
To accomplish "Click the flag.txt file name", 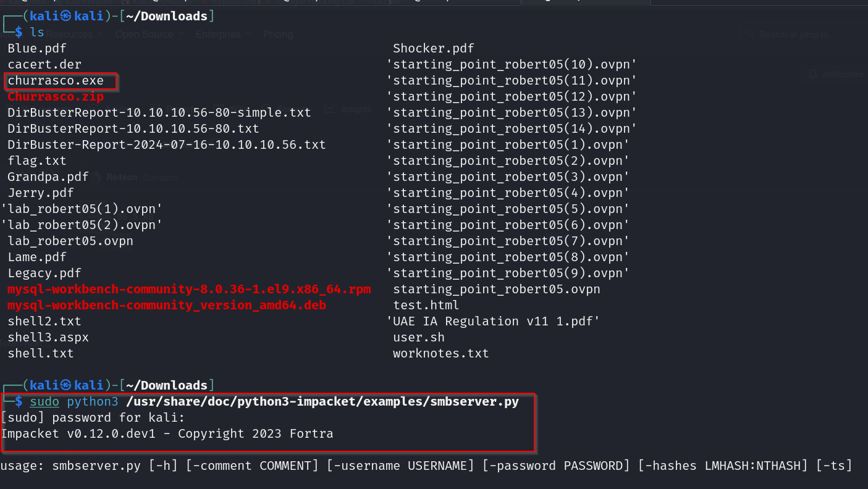I will [37, 161].
